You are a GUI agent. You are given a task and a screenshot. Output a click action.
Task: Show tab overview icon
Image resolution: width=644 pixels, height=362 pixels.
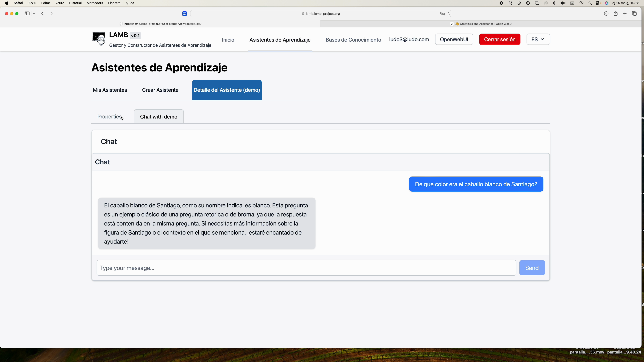coord(634,14)
